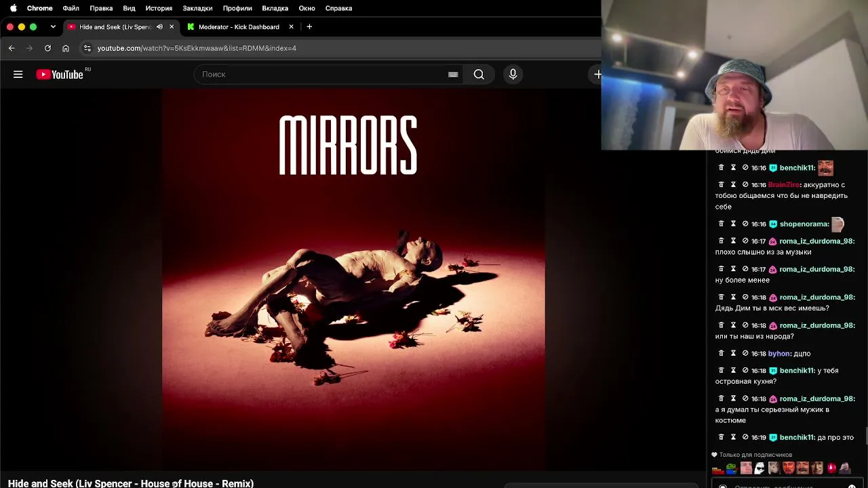Delete the "плохо слышно из за музыки" message

coord(721,241)
